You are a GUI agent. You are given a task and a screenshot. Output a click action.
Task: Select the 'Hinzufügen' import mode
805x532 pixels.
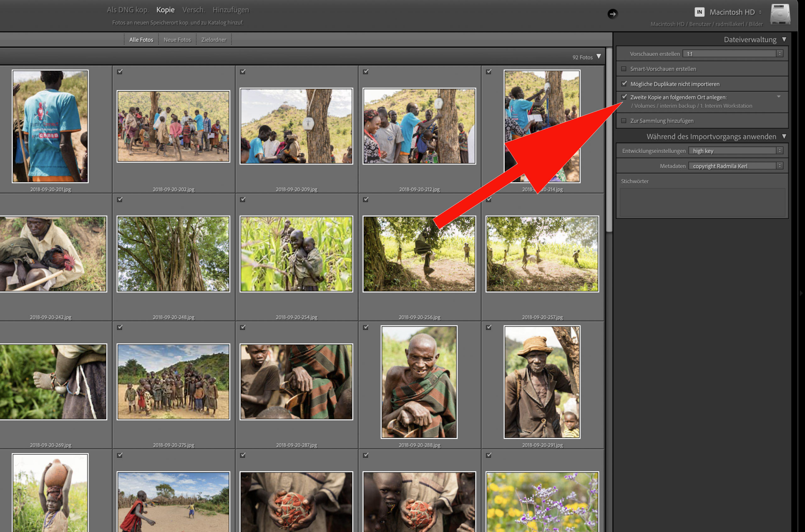click(231, 10)
